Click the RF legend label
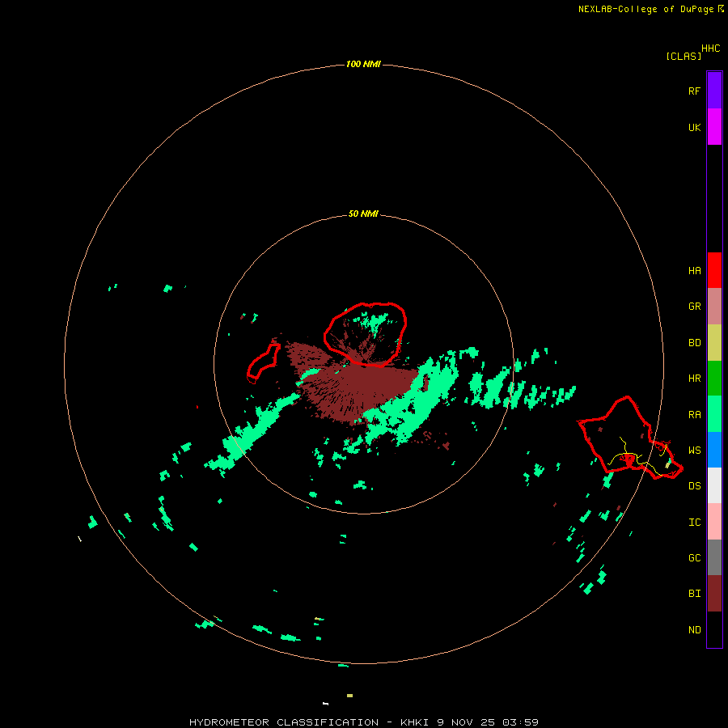The height and width of the screenshot is (728, 728). pyautogui.click(x=694, y=91)
